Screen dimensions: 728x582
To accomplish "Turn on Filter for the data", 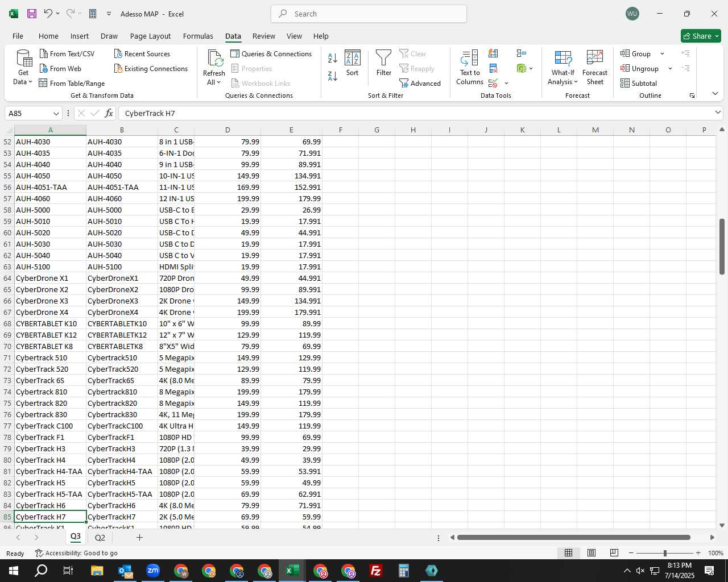I will tap(384, 63).
